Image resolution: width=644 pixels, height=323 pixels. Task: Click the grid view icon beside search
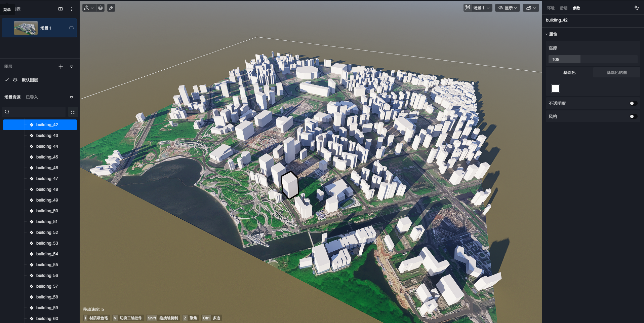pos(73,112)
